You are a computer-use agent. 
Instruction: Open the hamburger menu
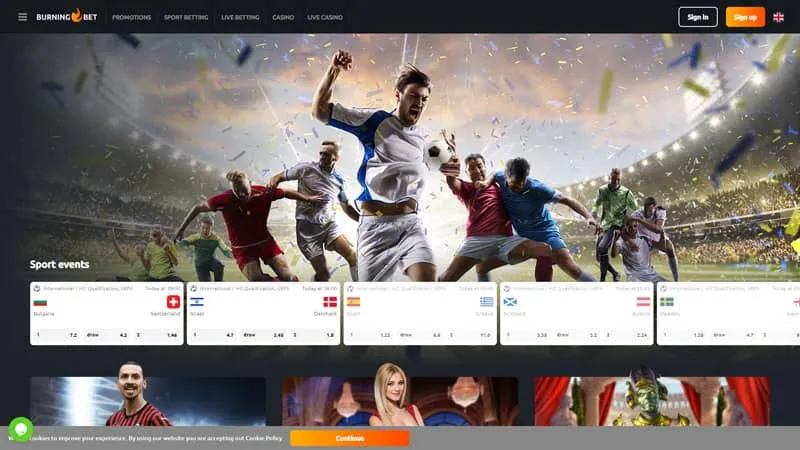(22, 17)
